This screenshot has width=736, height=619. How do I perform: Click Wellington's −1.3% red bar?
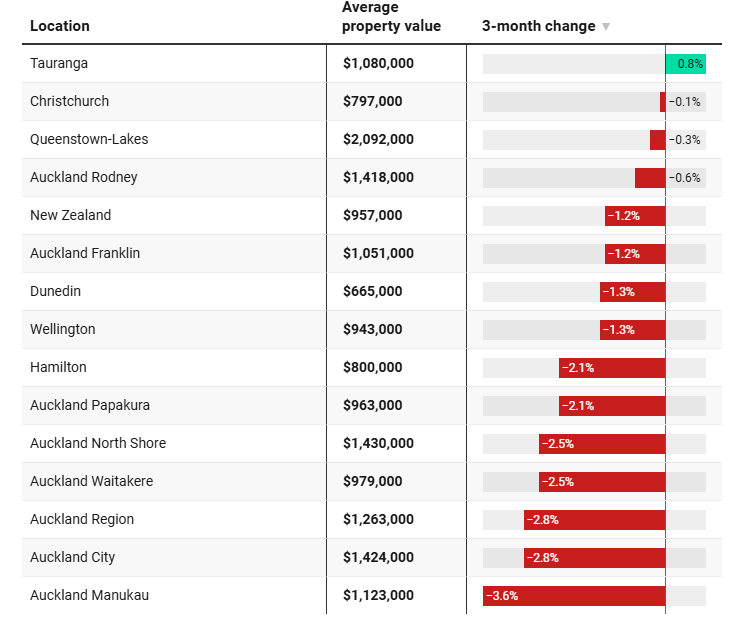coord(632,329)
